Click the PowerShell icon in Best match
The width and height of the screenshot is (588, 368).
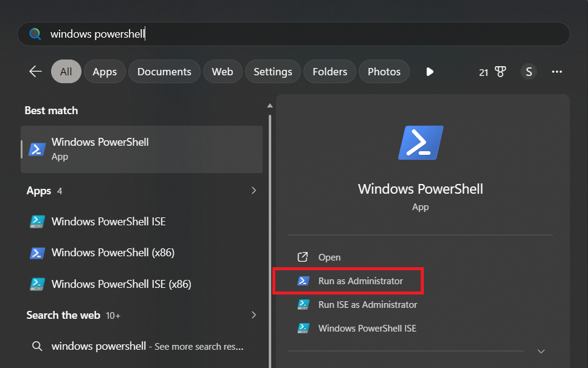[37, 149]
